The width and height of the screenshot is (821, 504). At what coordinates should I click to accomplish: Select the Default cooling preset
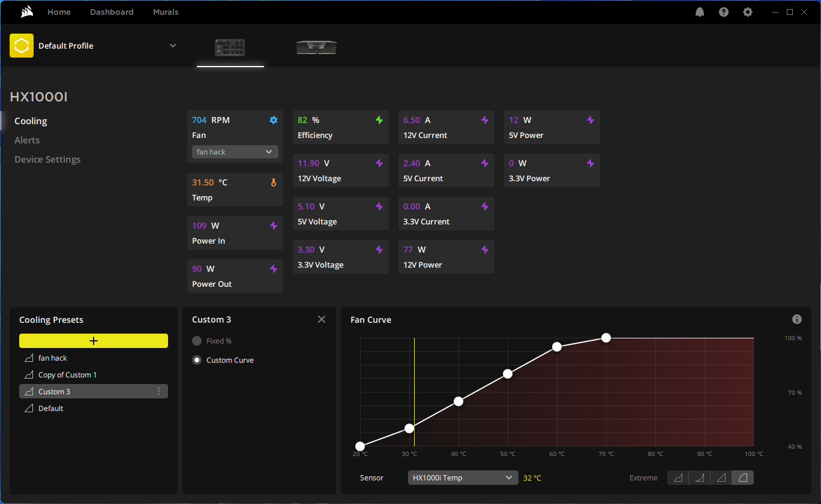tap(94, 409)
